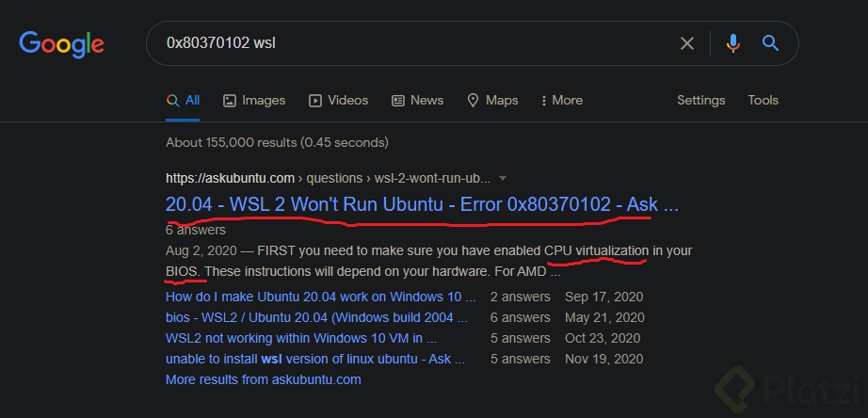Open bios - WSL2 / Ubuntu 20.04 link
Screen dimensions: 868x418
(316, 318)
